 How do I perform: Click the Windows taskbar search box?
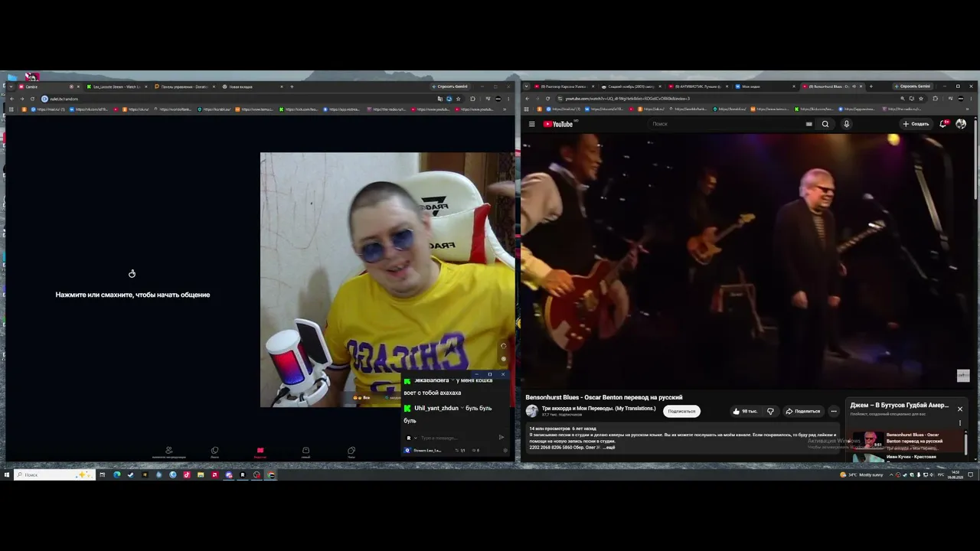pyautogui.click(x=54, y=474)
